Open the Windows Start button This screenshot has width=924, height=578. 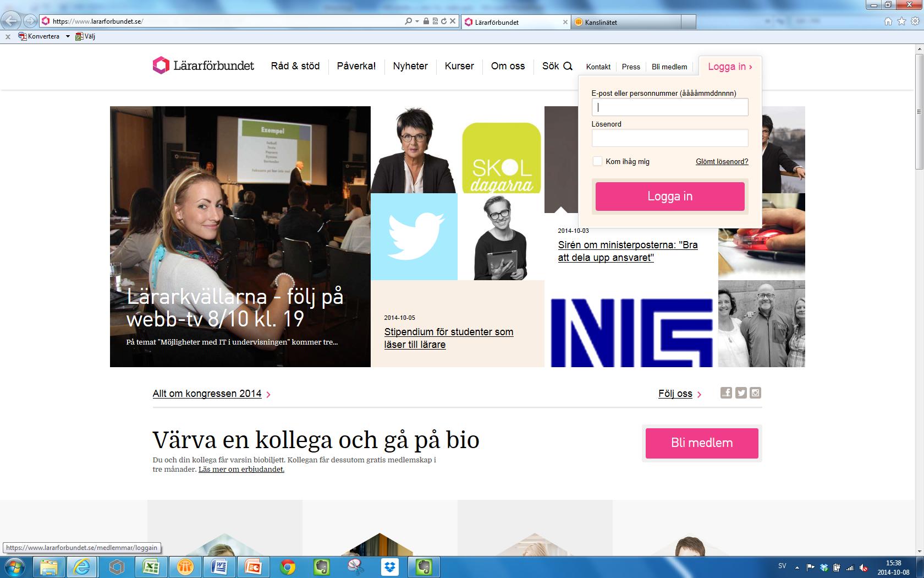tap(14, 567)
